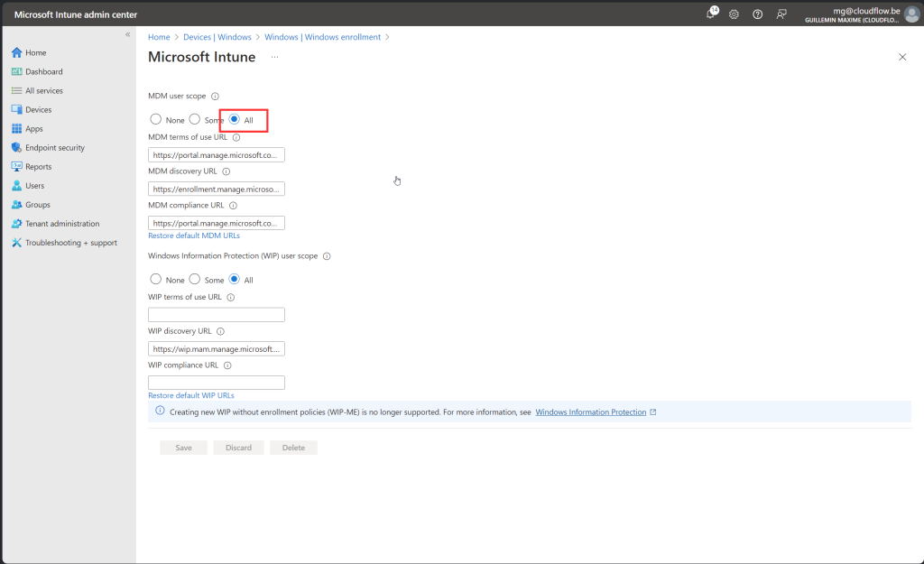Click info icon beside MDM compliance URL
Screen dimensions: 924x564
pos(234,206)
